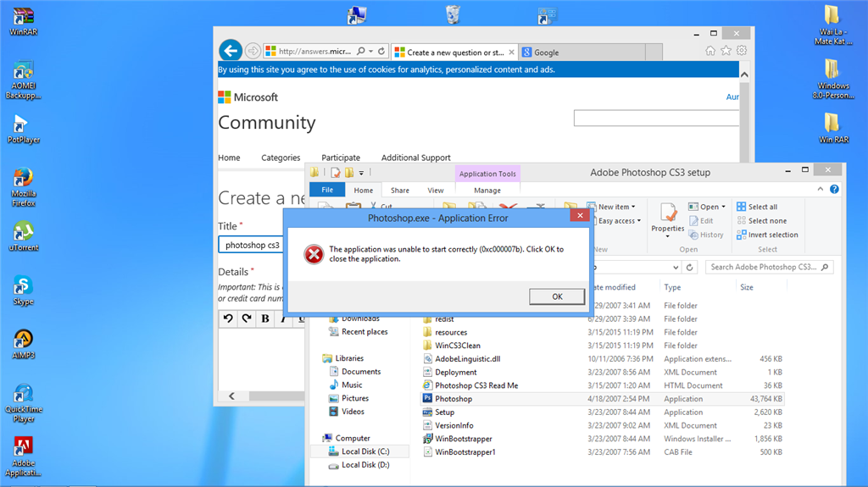This screenshot has width=868, height=487.
Task: Go to Community Home link
Action: click(229, 158)
